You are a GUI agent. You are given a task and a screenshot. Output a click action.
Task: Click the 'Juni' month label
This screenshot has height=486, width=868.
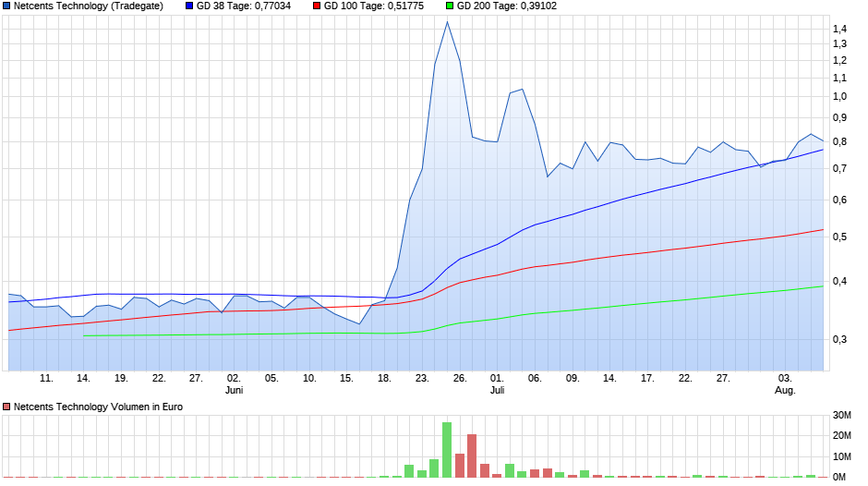click(x=235, y=390)
